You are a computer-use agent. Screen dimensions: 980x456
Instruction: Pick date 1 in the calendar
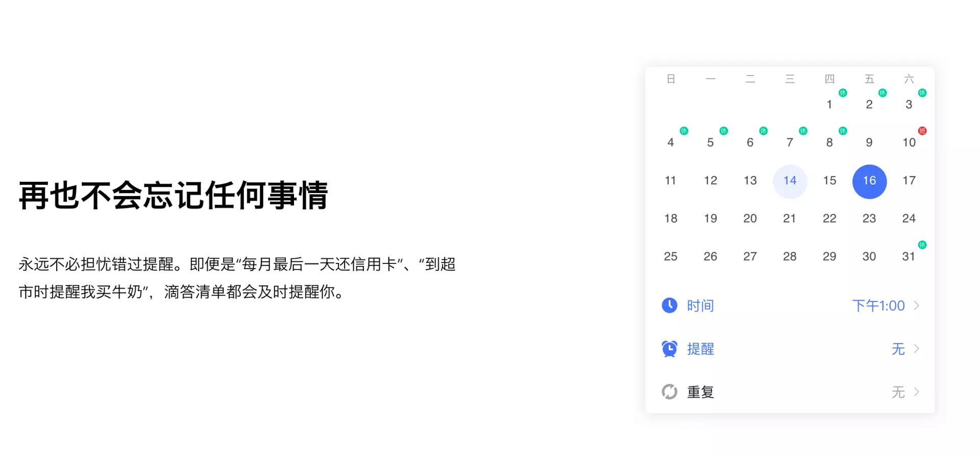(x=829, y=104)
